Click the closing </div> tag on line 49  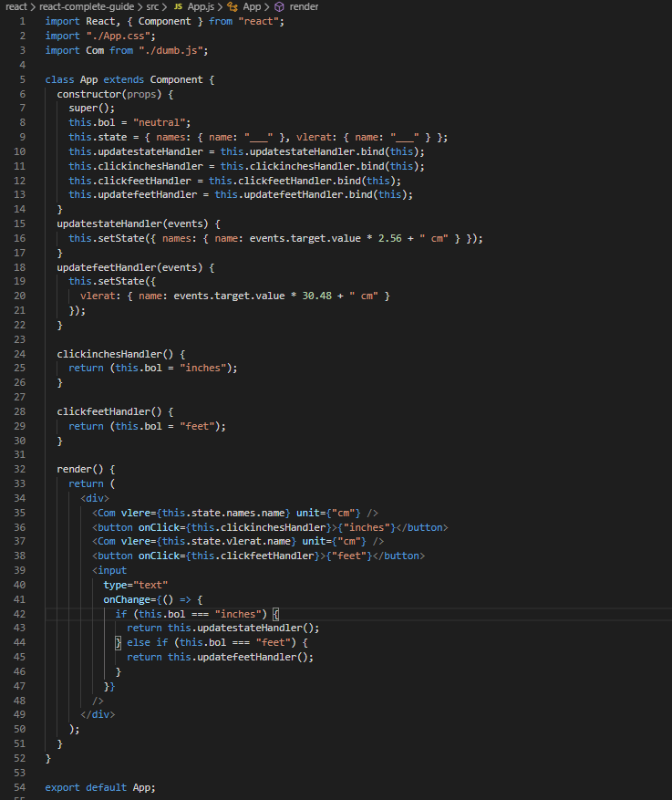click(98, 715)
